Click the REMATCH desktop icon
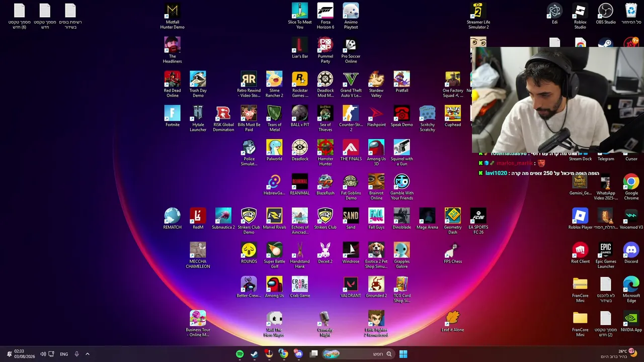 172,219
